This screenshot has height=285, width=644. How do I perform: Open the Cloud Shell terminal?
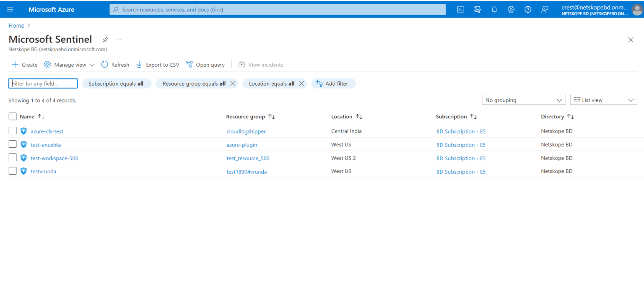[460, 9]
